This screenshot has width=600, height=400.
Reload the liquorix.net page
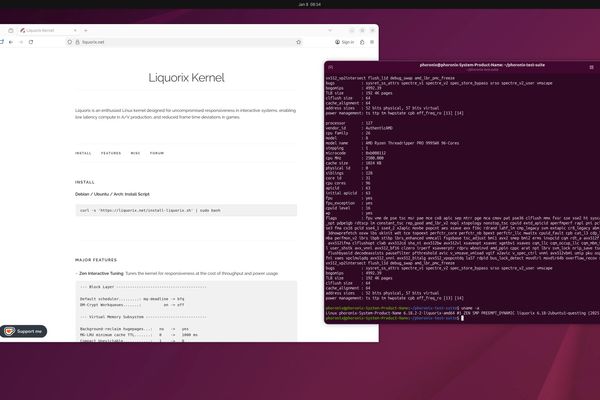coord(31,42)
